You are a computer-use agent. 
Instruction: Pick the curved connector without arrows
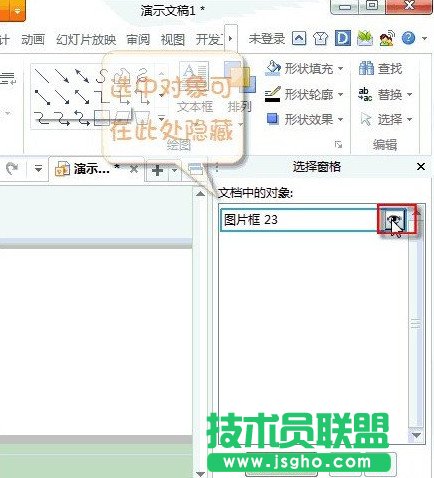click(x=42, y=118)
